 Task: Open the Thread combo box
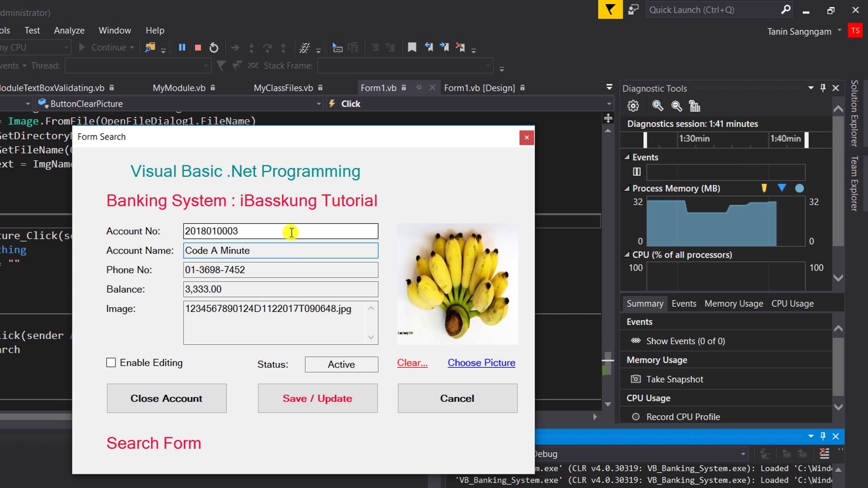138,66
